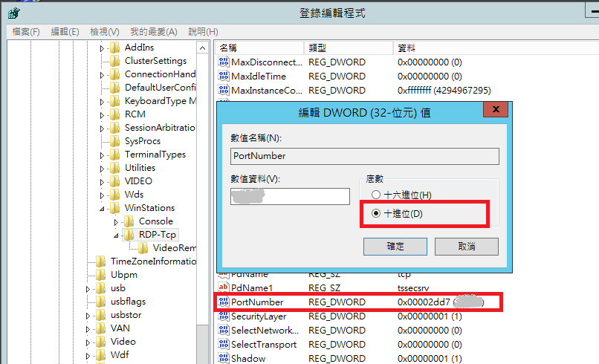Expand the TerminalTypes tree node
The height and width of the screenshot is (364, 599).
(x=102, y=155)
